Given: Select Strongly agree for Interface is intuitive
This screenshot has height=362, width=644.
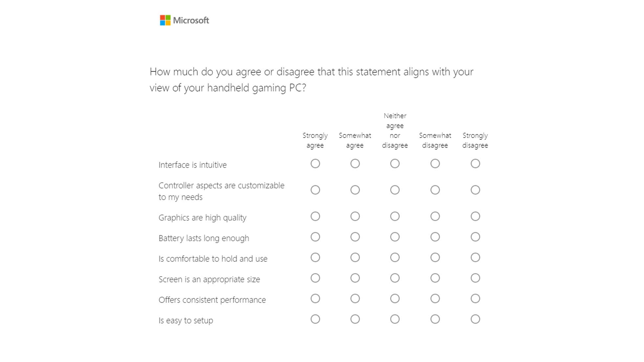Looking at the screenshot, I should (315, 163).
